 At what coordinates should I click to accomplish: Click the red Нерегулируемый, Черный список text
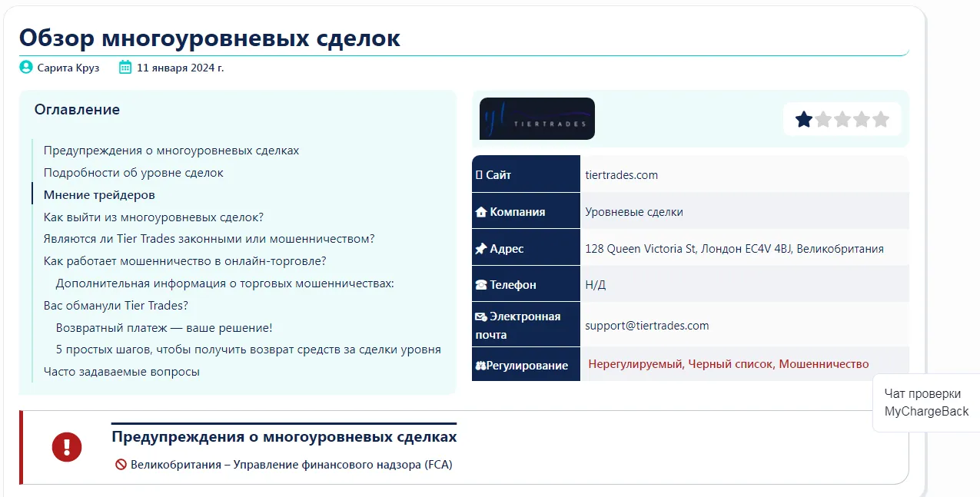point(729,364)
